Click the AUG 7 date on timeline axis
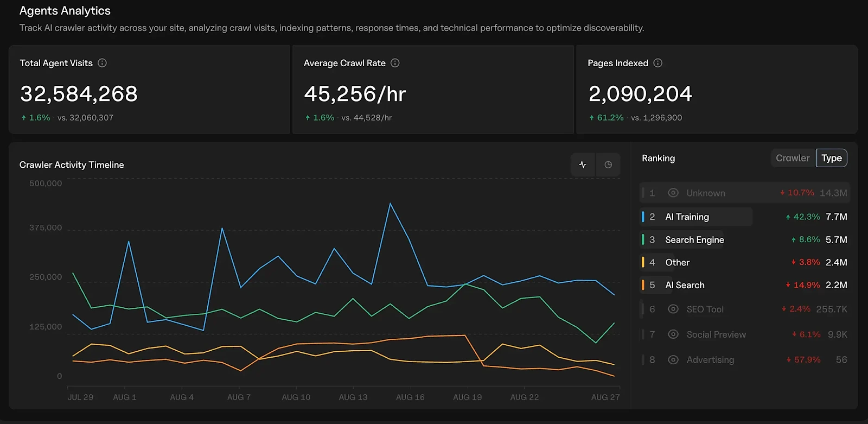The width and height of the screenshot is (868, 424). pos(239,397)
